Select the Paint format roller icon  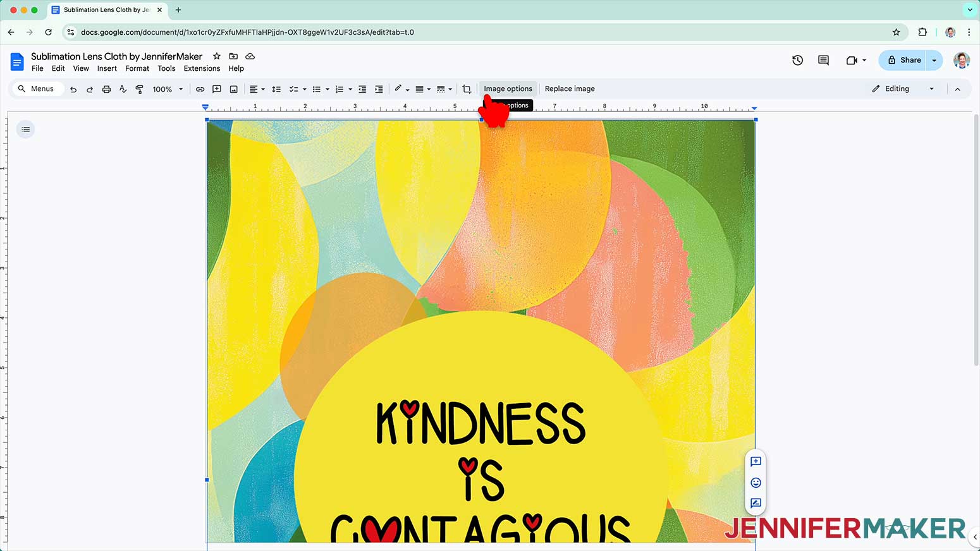140,89
